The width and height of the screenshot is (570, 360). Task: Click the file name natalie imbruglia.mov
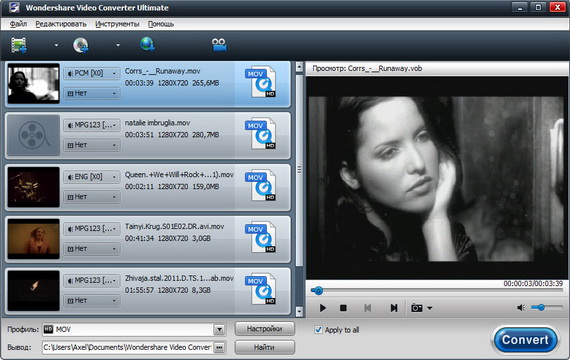157,123
